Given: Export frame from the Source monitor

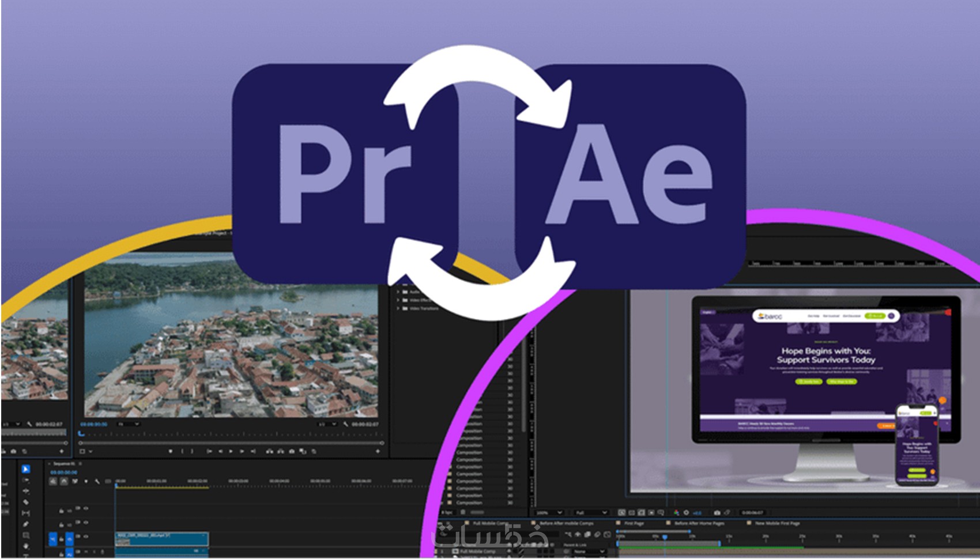Looking at the screenshot, I should pos(14,451).
